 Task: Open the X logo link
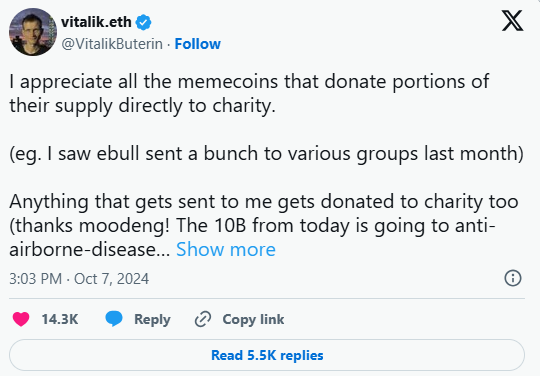(512, 21)
